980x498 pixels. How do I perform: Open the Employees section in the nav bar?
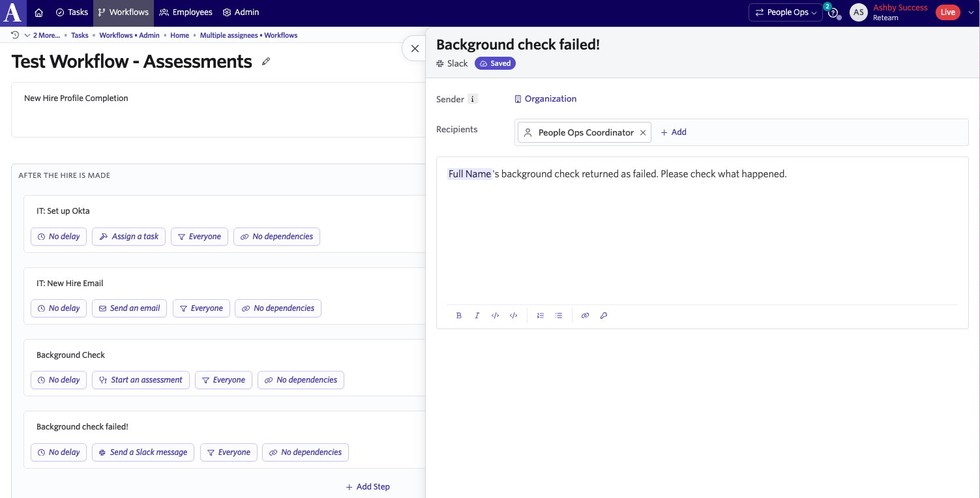186,12
